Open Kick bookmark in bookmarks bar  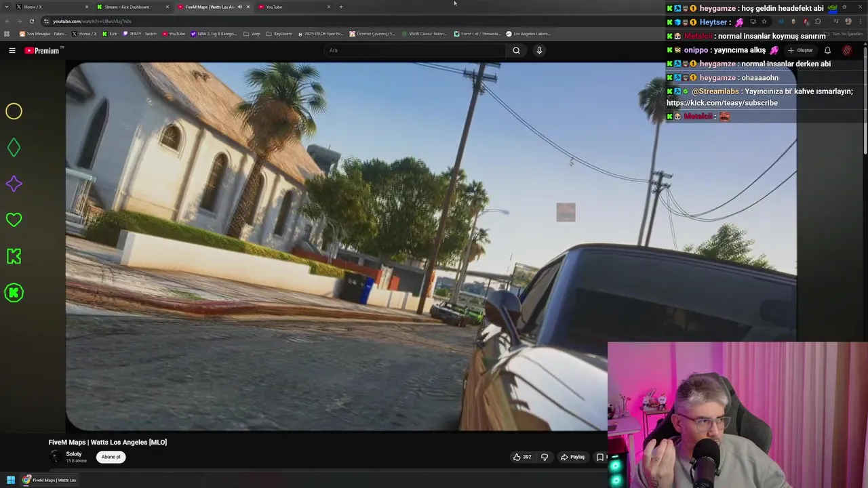tap(110, 34)
